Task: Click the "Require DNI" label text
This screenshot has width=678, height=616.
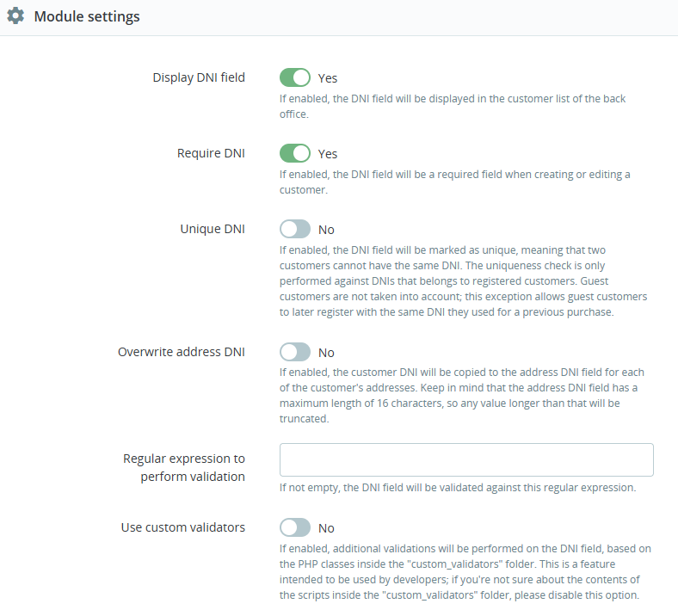Action: coord(211,153)
